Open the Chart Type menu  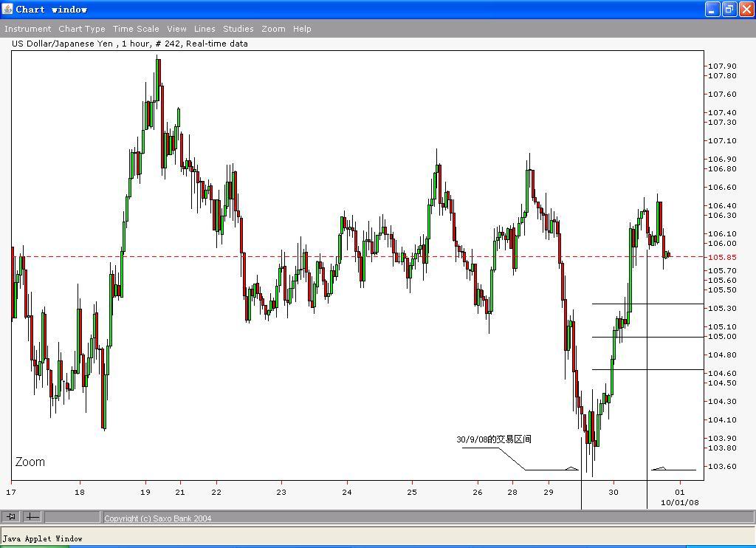[x=82, y=29]
